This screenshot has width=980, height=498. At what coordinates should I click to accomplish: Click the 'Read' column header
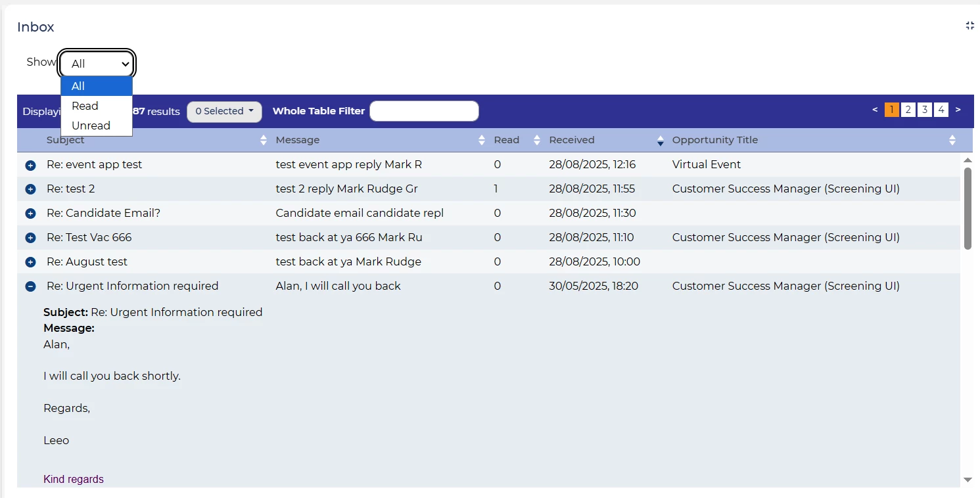507,140
